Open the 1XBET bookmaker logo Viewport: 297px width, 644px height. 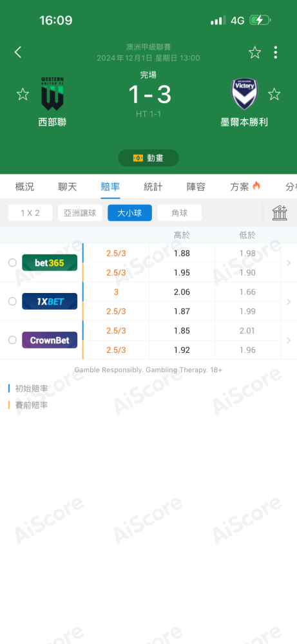50,301
